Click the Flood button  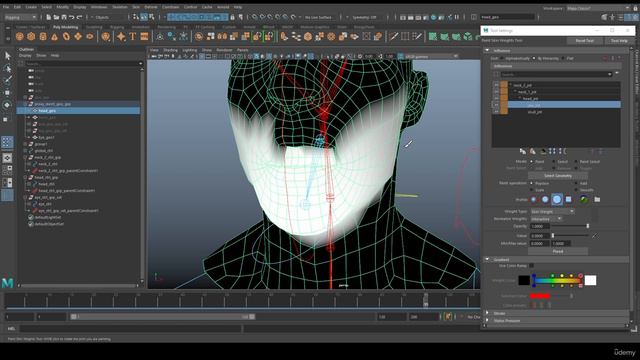pos(558,251)
